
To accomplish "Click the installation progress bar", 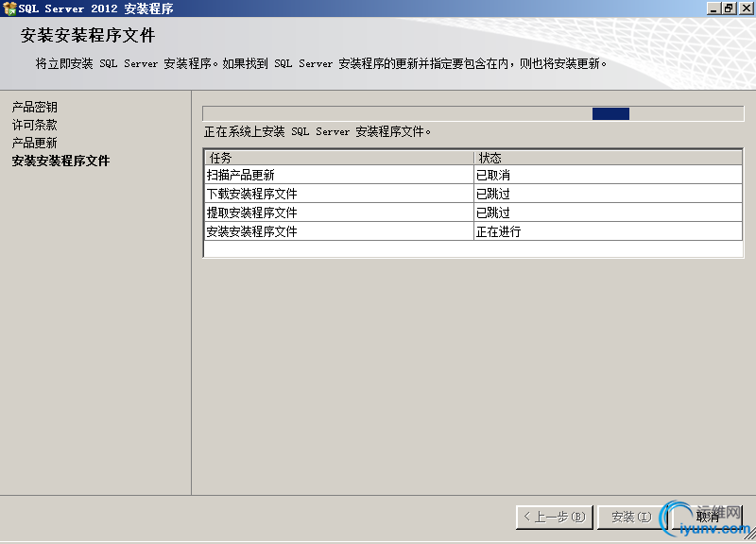I will pyautogui.click(x=473, y=113).
